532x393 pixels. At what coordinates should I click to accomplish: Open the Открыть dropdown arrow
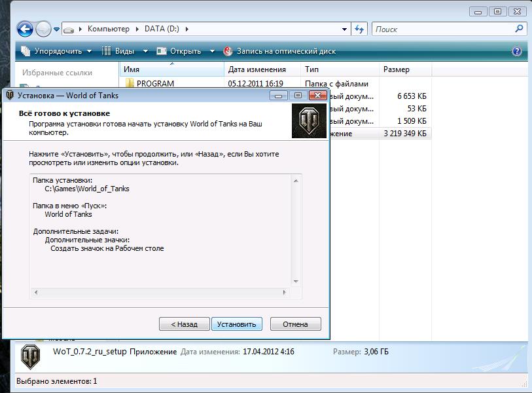tap(213, 51)
